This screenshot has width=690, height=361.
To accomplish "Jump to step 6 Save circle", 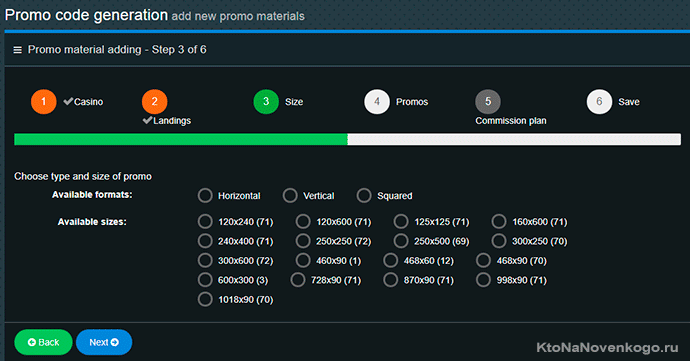I will (x=599, y=102).
